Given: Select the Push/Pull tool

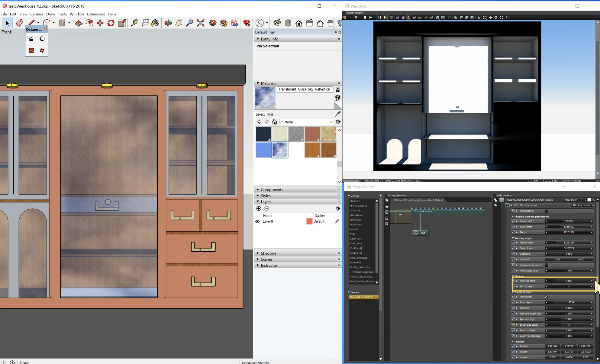Looking at the screenshot, I should pyautogui.click(x=79, y=23).
